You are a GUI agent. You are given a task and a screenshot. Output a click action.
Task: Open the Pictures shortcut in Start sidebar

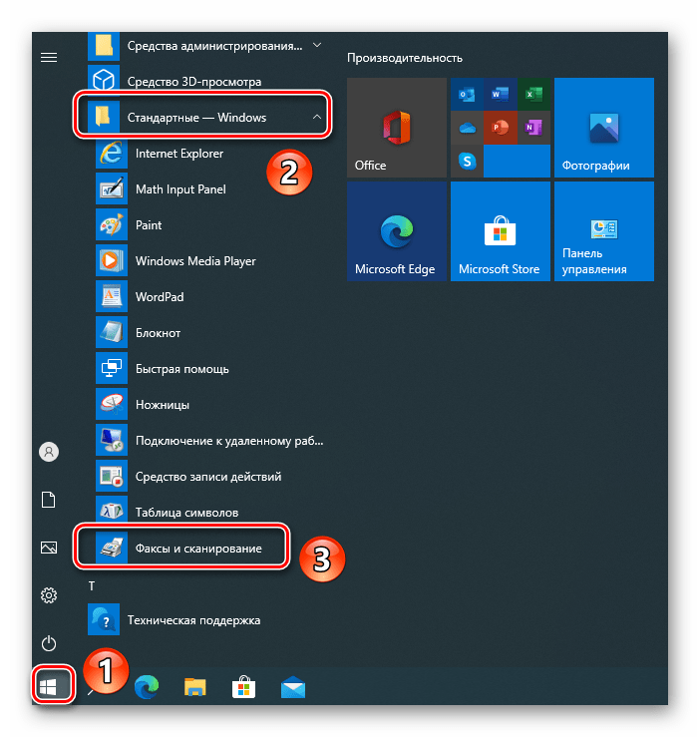point(49,548)
